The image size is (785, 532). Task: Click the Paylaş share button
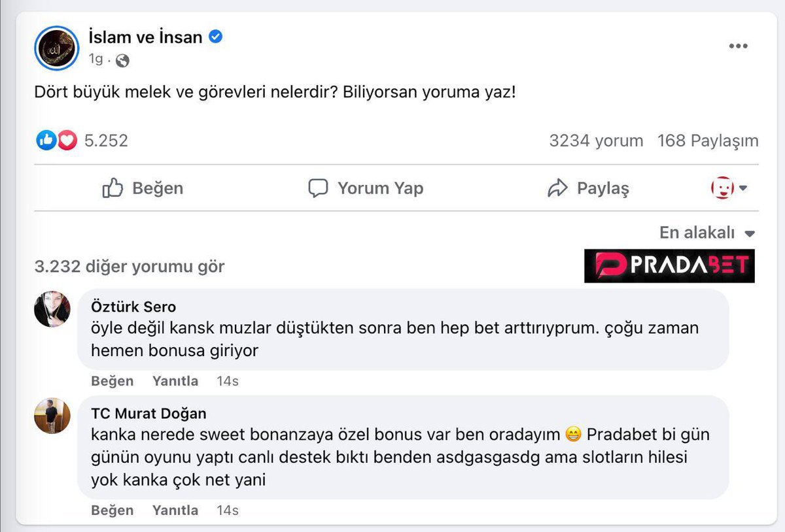[x=588, y=189]
